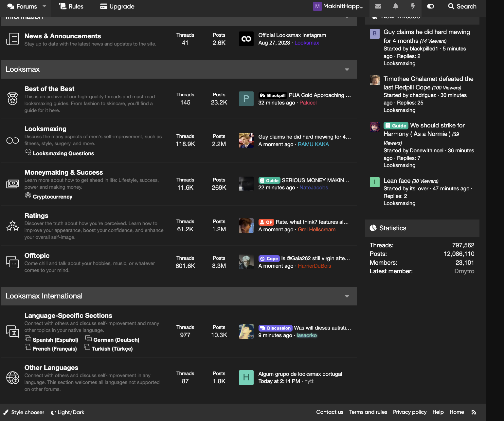This screenshot has height=421, width=504.
Task: Open the MakinItHapp... user account menu
Action: tap(338, 6)
